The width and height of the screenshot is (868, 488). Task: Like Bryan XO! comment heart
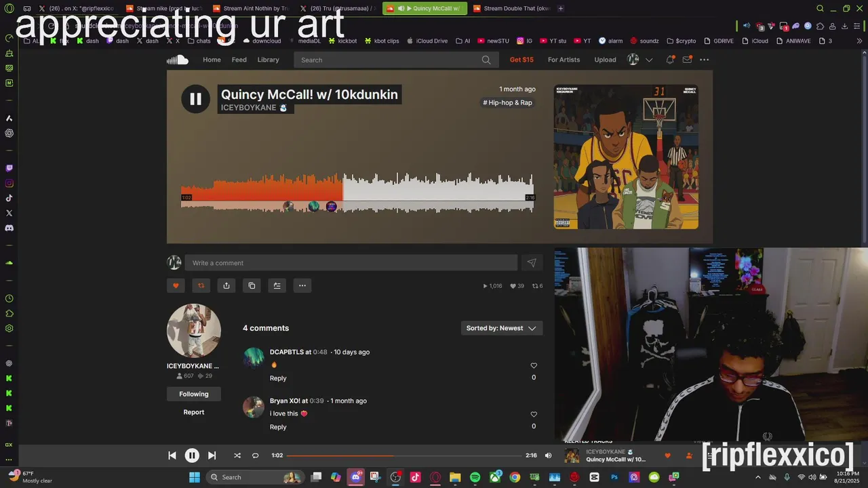click(x=534, y=414)
